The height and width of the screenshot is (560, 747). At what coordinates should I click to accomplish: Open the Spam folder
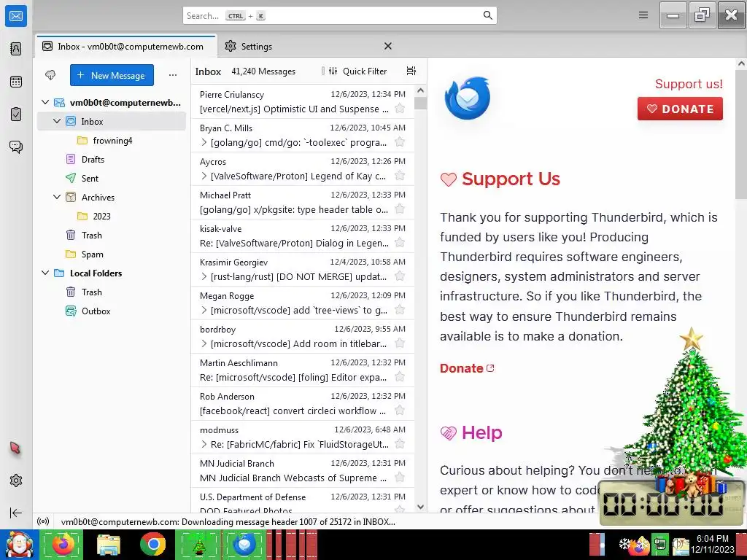coord(112,254)
